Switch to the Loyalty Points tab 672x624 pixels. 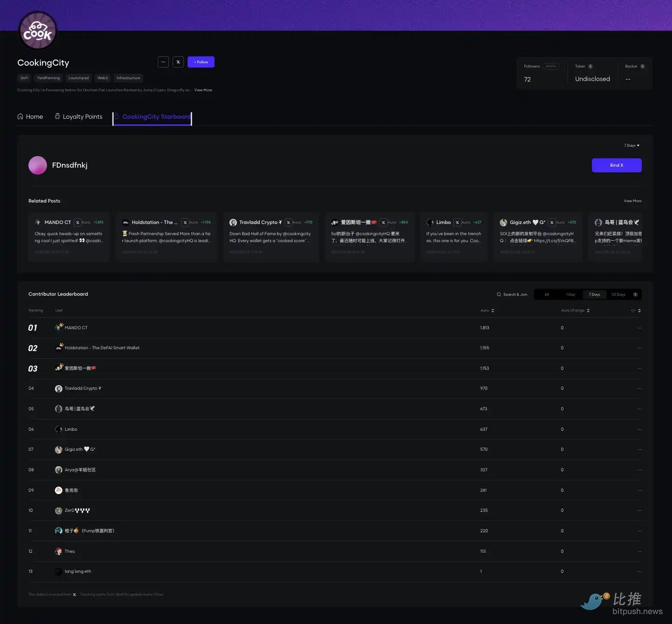79,116
